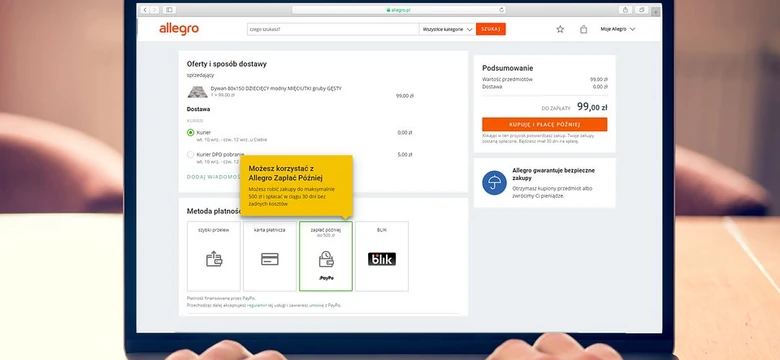
Task: Click the BLIK logo
Action: [x=382, y=259]
